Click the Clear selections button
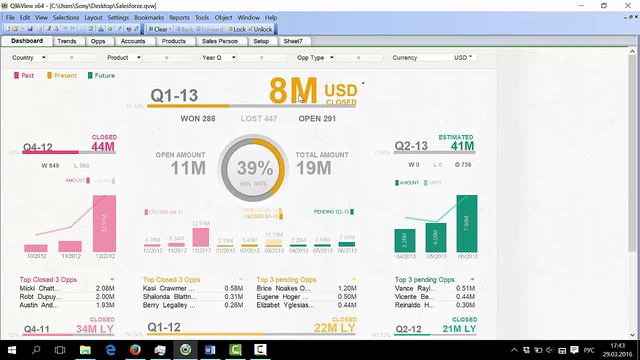 click(158, 29)
